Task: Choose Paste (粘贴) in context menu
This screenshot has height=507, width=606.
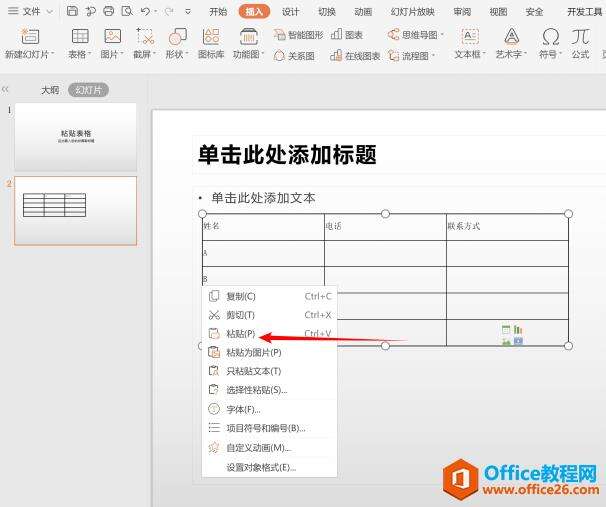Action: [x=269, y=333]
